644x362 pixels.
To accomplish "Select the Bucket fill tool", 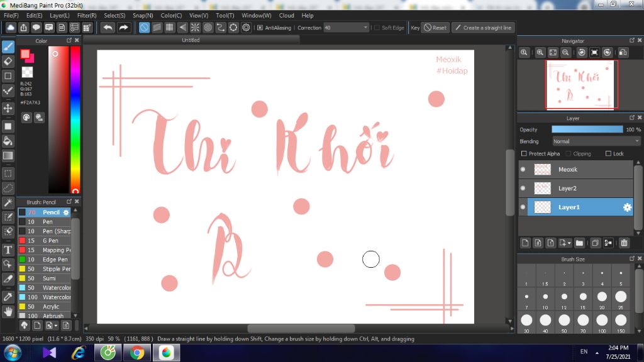I will (x=8, y=141).
